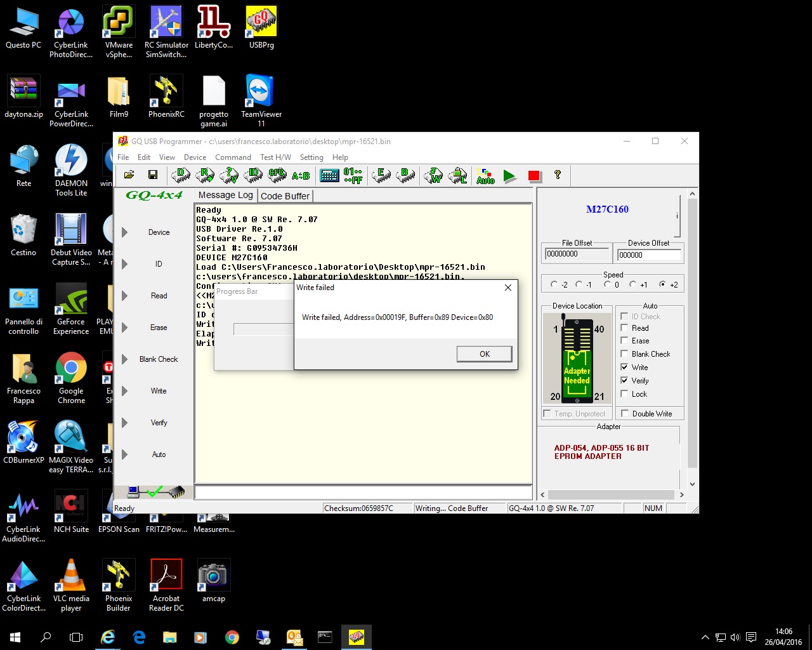The height and width of the screenshot is (650, 812).
Task: Click the Save floppy disk toolbar icon
Action: tap(153, 175)
